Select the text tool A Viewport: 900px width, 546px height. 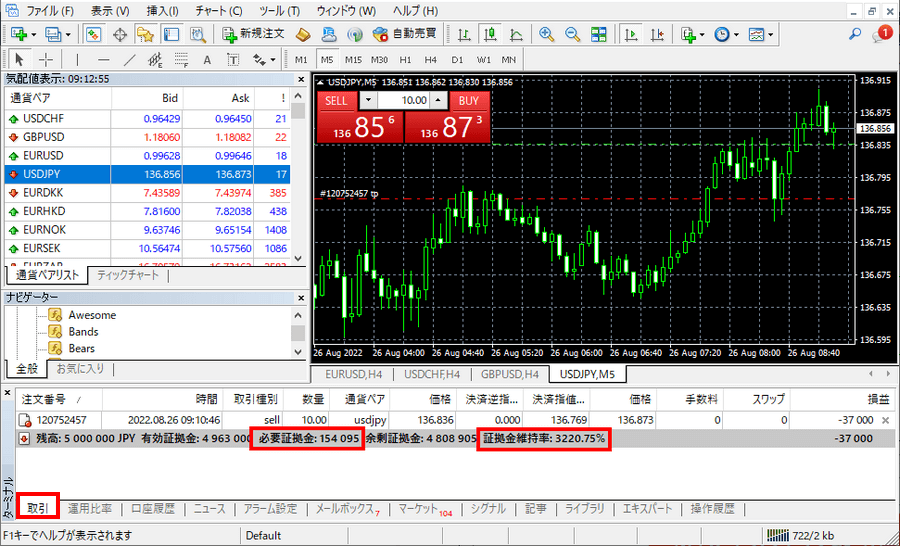pyautogui.click(x=207, y=60)
